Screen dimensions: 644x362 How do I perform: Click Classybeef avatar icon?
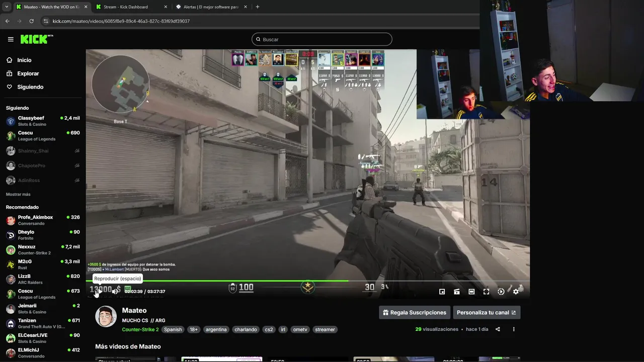(x=11, y=121)
